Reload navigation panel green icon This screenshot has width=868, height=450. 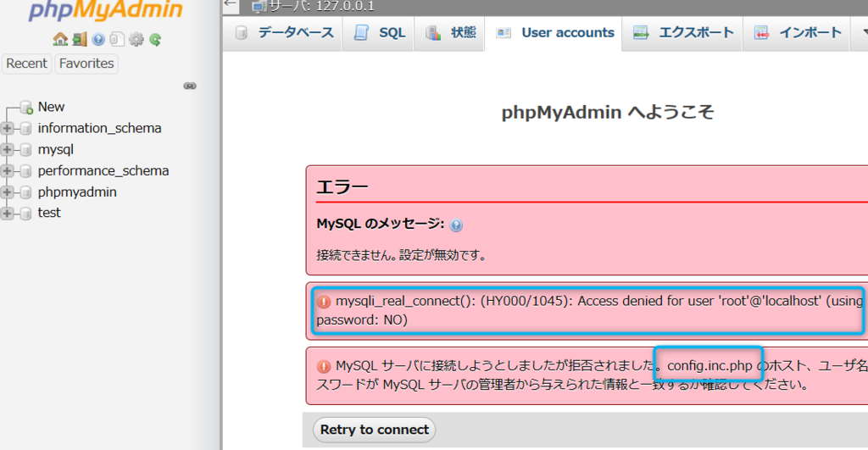coord(156,39)
